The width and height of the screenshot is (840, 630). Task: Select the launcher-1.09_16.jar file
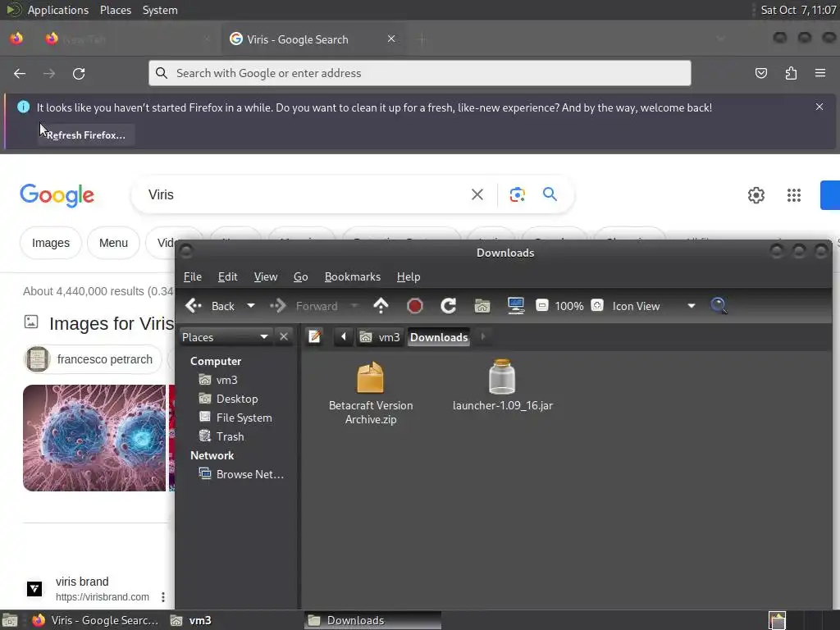point(503,386)
